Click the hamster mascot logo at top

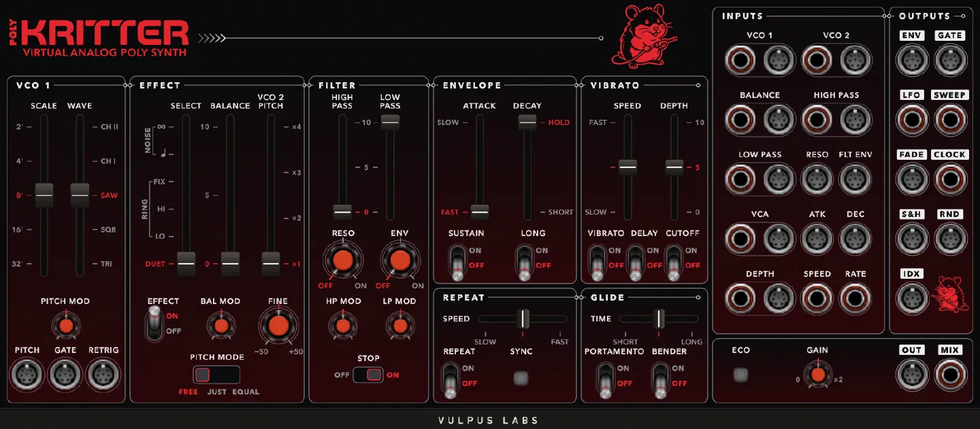(x=643, y=37)
